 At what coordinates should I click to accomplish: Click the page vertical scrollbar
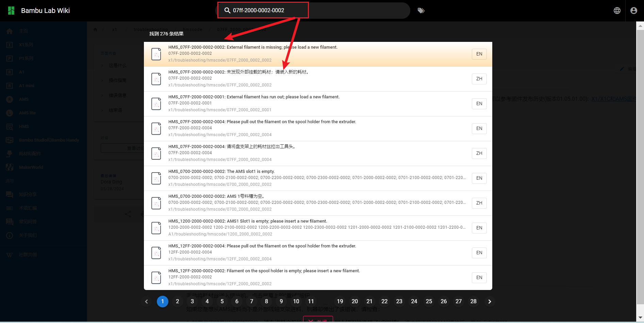[640, 167]
